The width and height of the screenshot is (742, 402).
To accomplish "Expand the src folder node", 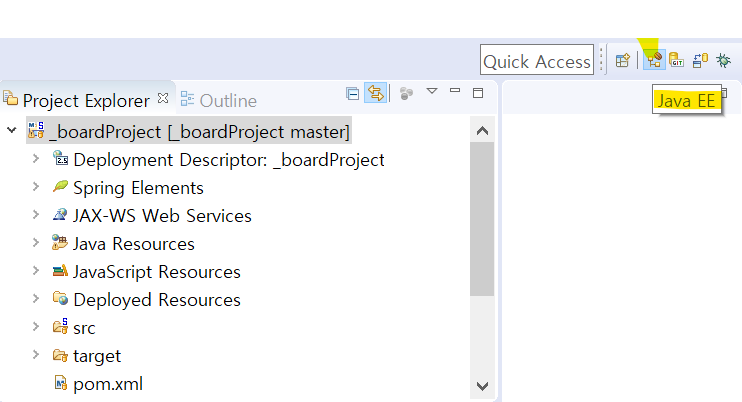I will 36,326.
